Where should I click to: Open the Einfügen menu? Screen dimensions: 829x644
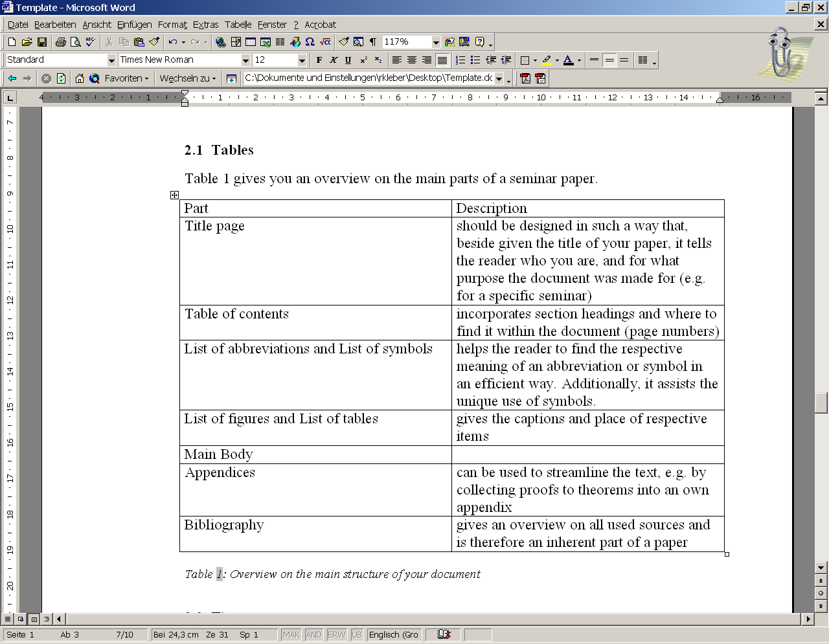pyautogui.click(x=135, y=25)
